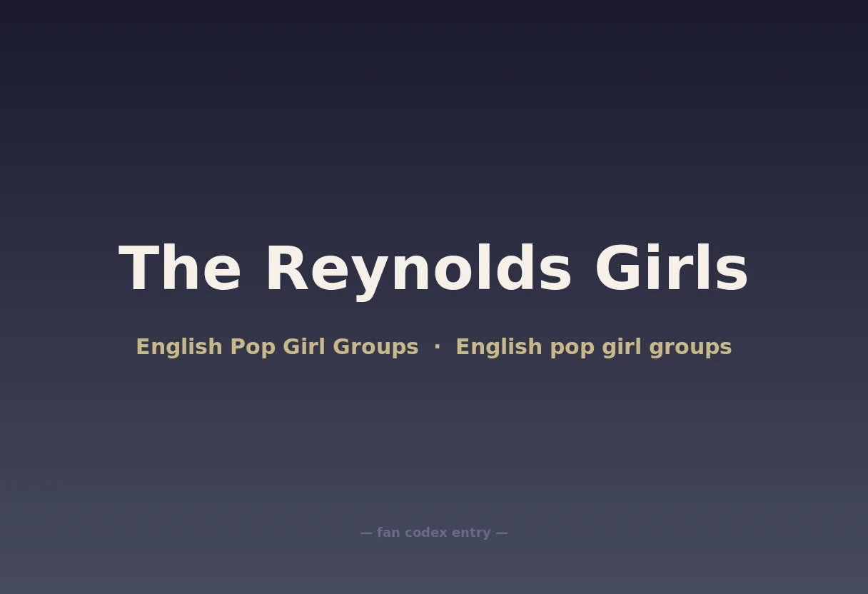Click the capitalized subtitle "English Pop Girl Groups"
The image size is (868, 594).
(277, 347)
